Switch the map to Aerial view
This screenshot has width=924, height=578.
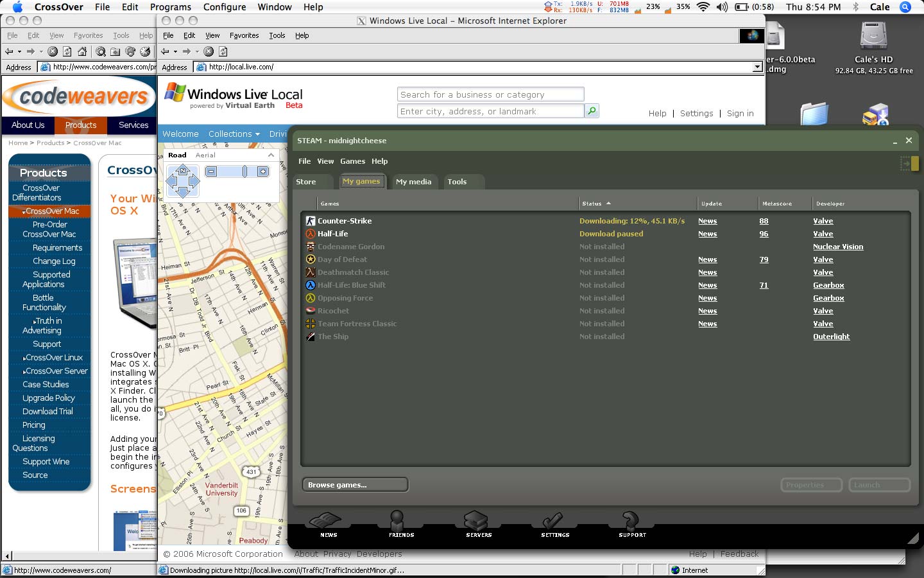(x=205, y=155)
